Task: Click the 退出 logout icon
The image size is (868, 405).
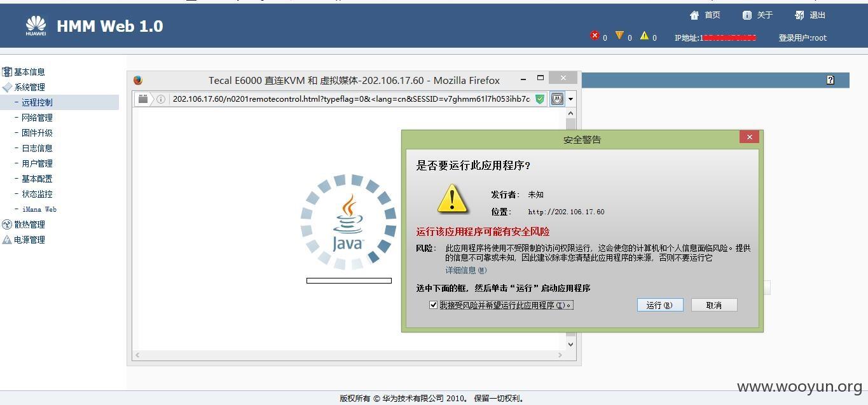Action: click(799, 15)
